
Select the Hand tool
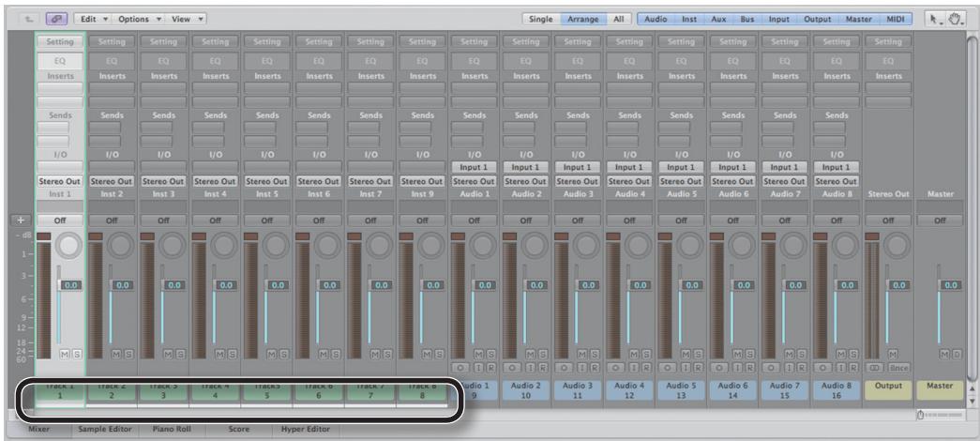coord(954,19)
